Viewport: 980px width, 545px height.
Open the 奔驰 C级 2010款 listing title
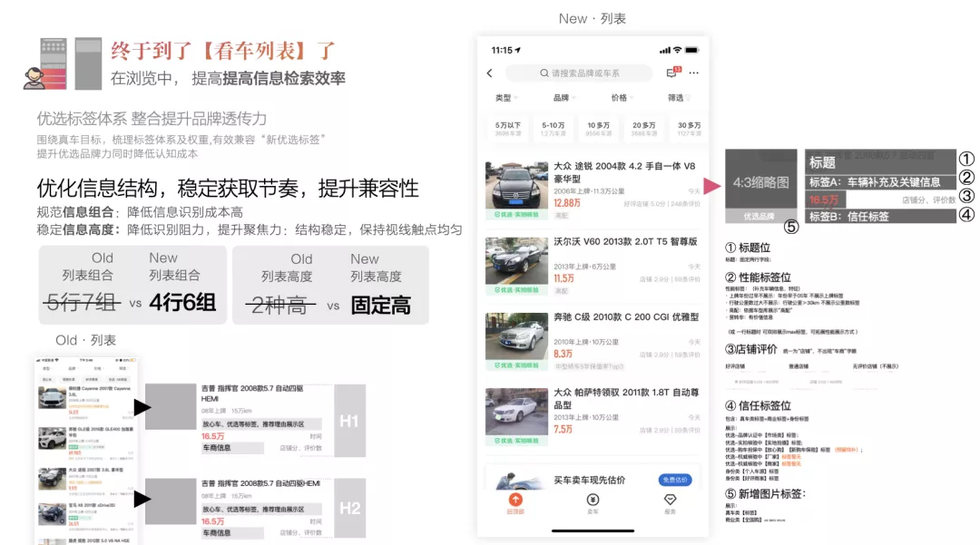(x=625, y=317)
